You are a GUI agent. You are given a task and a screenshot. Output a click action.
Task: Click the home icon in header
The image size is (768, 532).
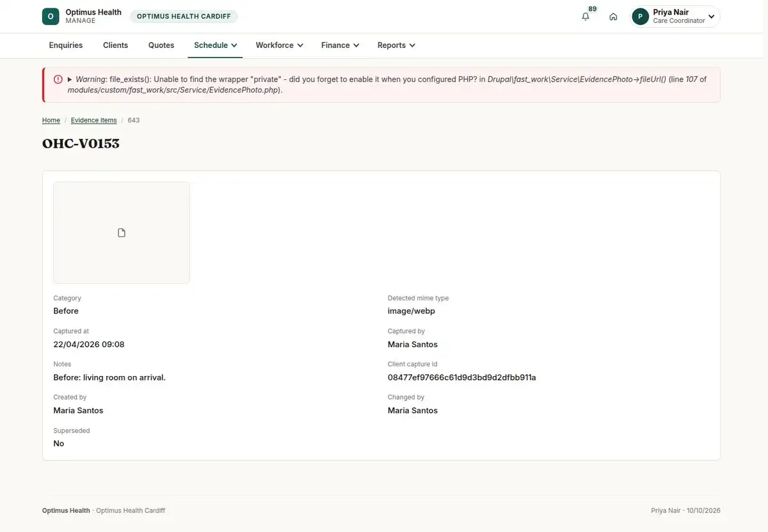613,17
